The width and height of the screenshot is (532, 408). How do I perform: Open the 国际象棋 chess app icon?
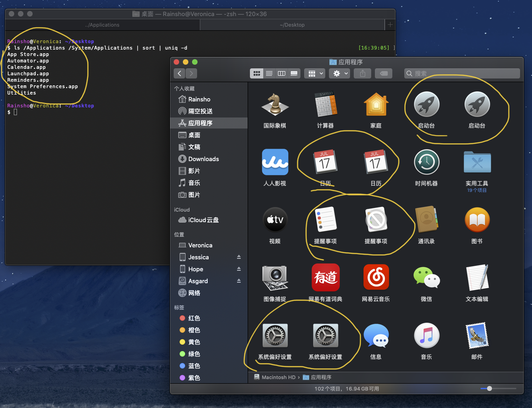tap(275, 105)
